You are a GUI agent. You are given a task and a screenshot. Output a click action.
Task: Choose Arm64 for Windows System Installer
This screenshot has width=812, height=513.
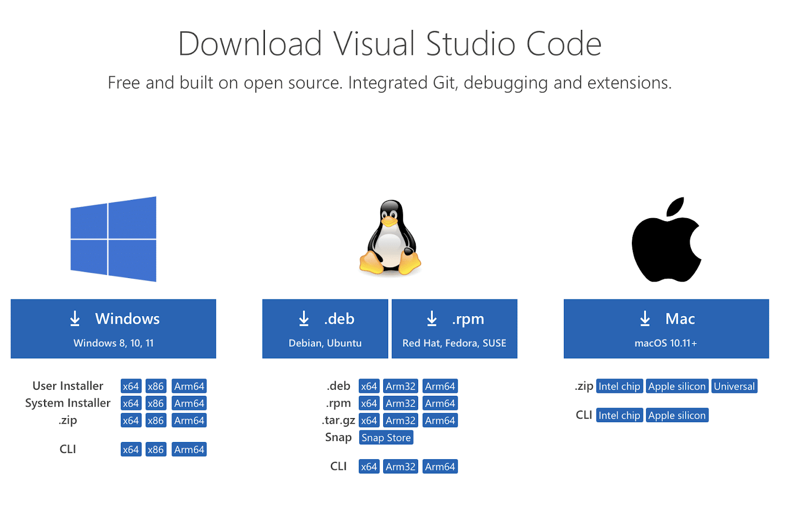(x=189, y=403)
